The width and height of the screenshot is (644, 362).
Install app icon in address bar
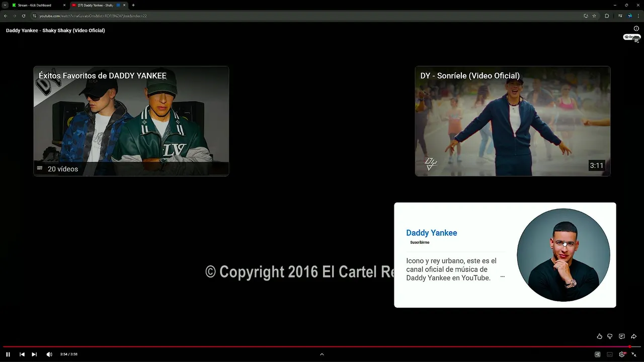point(586,16)
